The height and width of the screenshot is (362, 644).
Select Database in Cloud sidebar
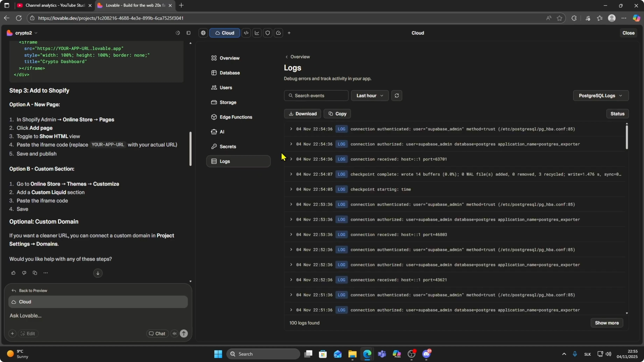pos(238,73)
